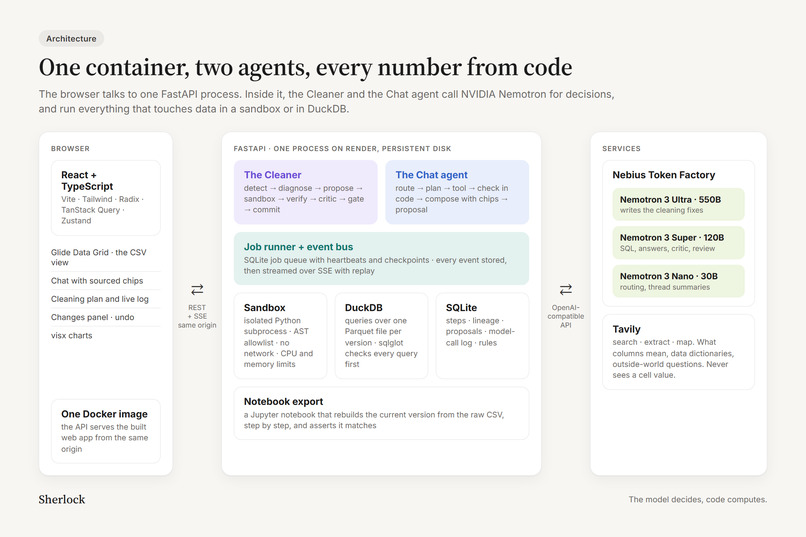Image resolution: width=806 pixels, height=537 pixels.
Task: Click The Cleaner heading
Action: (x=272, y=175)
